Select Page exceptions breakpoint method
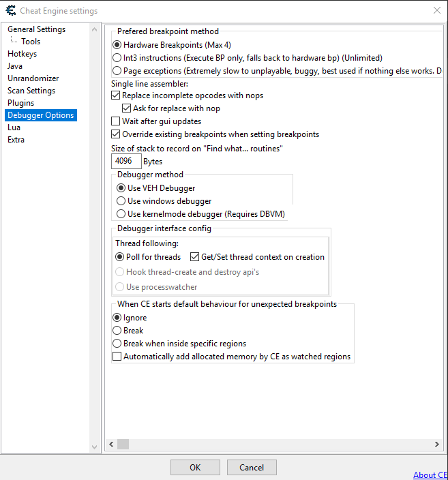The image size is (448, 480). coord(117,70)
